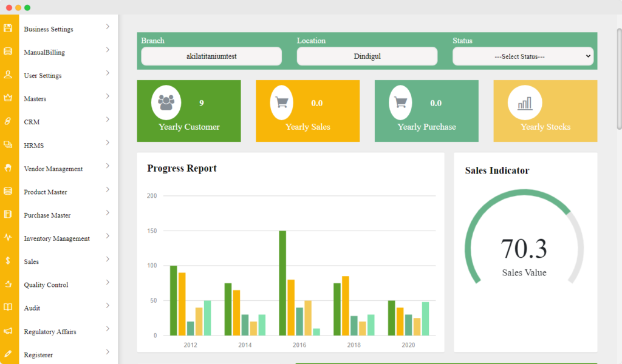The height and width of the screenshot is (364, 622).
Task: Click the Business Settings save-disk icon
Action: (x=8, y=28)
